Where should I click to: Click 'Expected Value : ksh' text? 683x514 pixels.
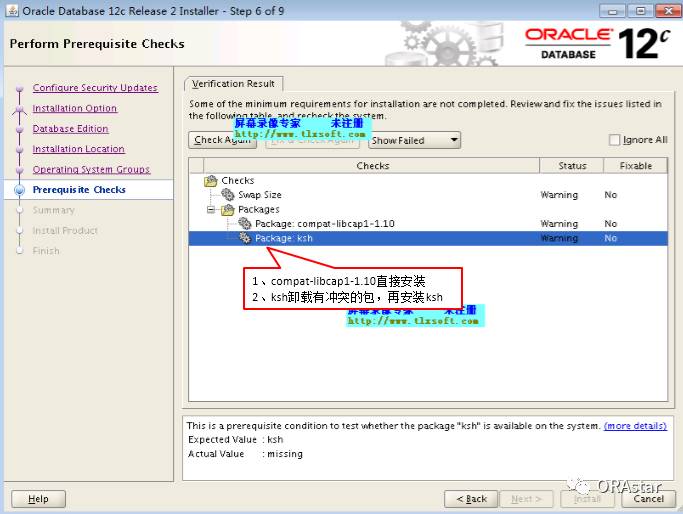point(236,440)
